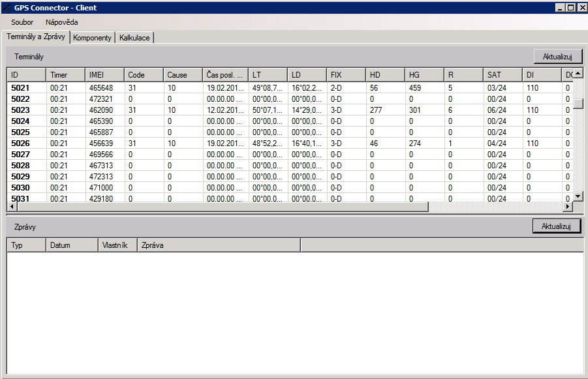588x379 pixels.
Task: Click Aktualizuj button in Terminály section
Action: coord(557,57)
